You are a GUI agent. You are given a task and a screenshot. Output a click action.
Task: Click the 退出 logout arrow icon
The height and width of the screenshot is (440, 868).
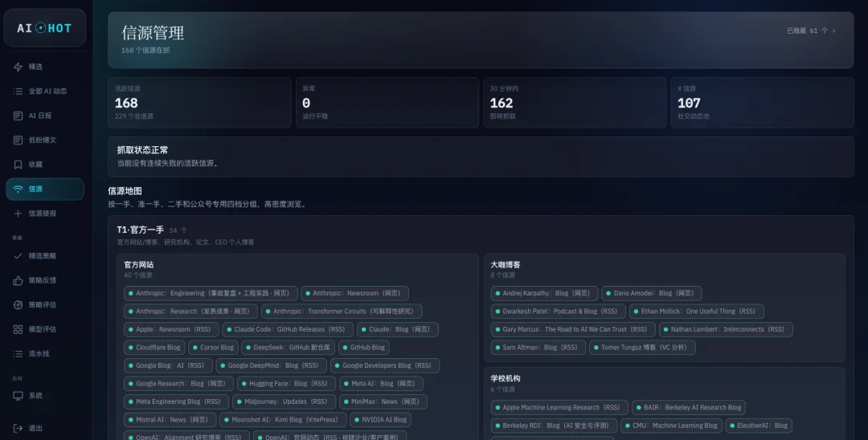(x=18, y=429)
